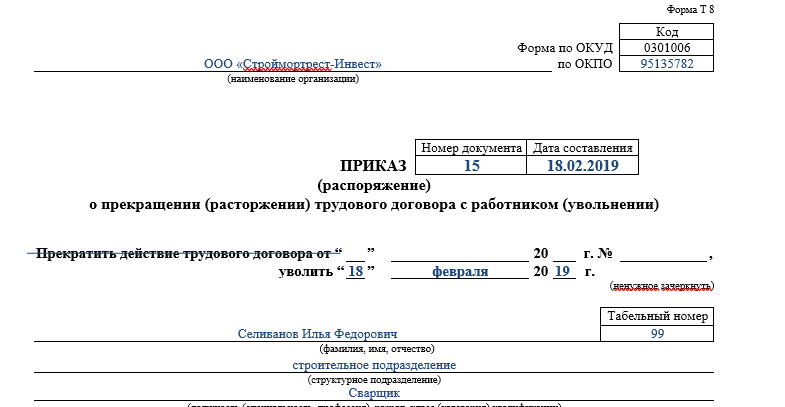Click dismissal day '18'
The width and height of the screenshot is (785, 407).
pos(355,271)
